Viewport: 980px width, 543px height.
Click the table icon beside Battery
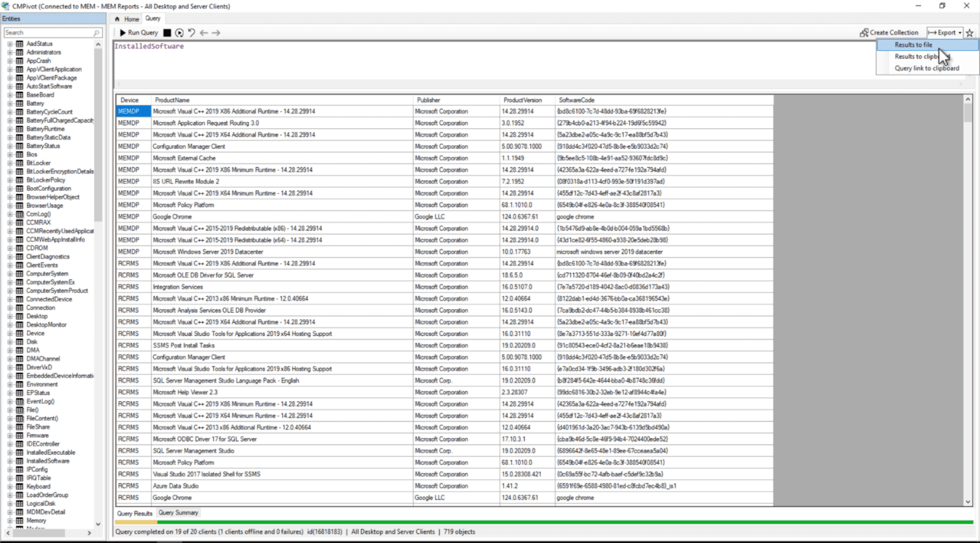coord(19,104)
